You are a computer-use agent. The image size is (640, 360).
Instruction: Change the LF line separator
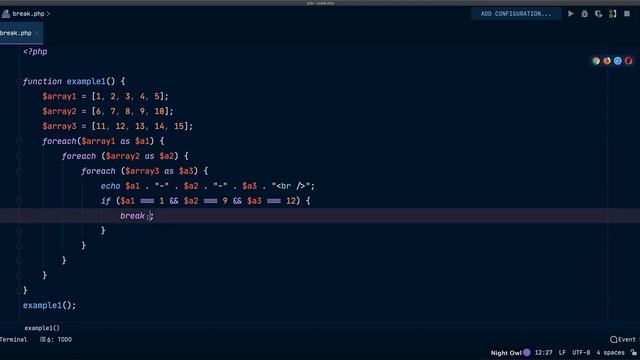pos(562,353)
